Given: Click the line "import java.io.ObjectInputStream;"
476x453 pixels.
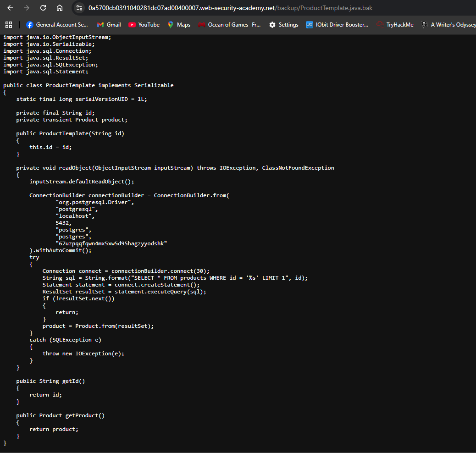Looking at the screenshot, I should [x=57, y=37].
